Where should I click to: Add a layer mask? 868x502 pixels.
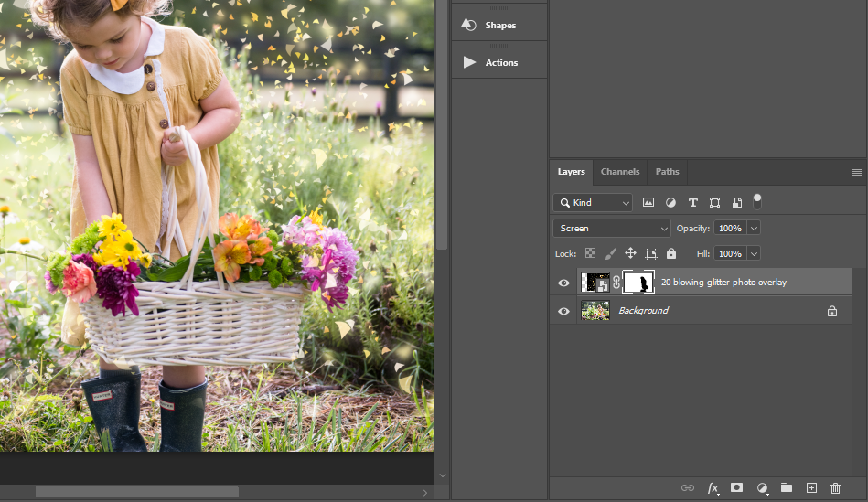tap(736, 488)
